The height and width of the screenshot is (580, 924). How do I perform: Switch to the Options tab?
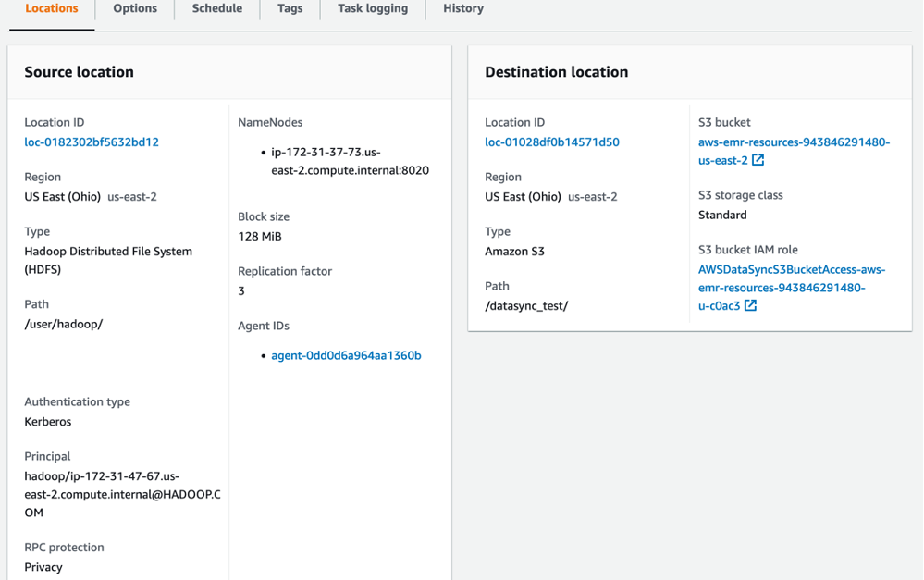(134, 9)
